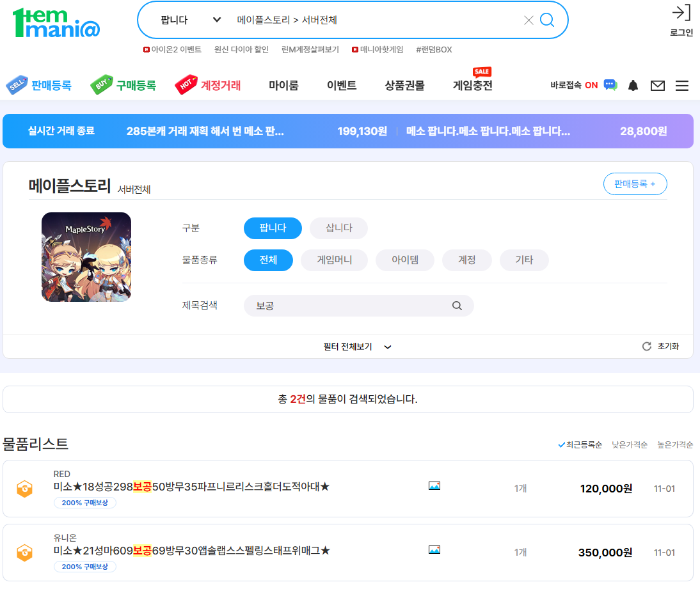The height and width of the screenshot is (589, 700).
Task: Open 원신 다이아 할인 link
Action: (x=241, y=49)
